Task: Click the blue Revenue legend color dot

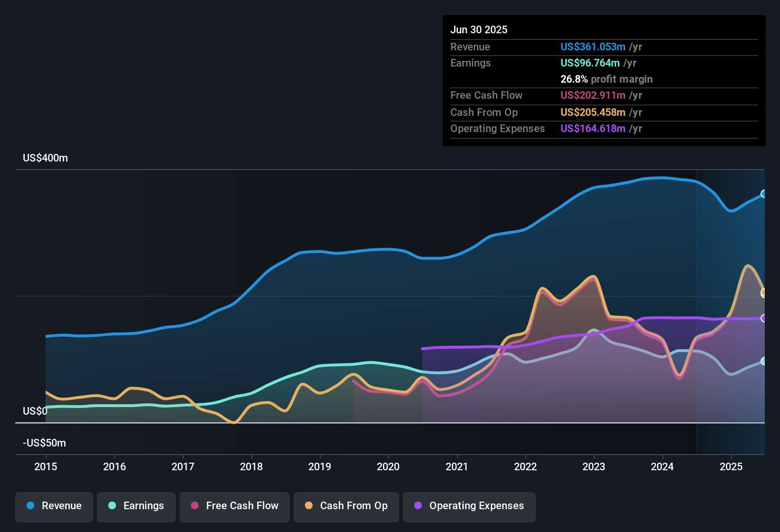Action: click(30, 505)
